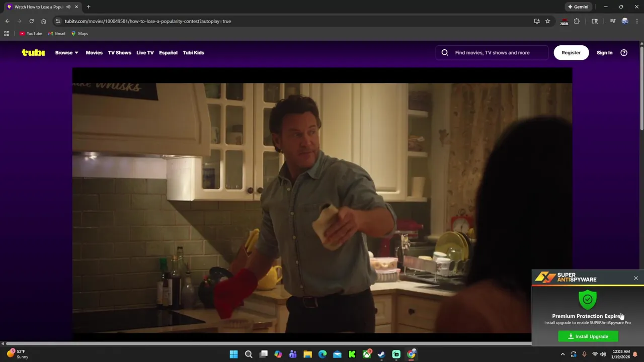Open the Wi-Fi network icon in tray

point(595,354)
